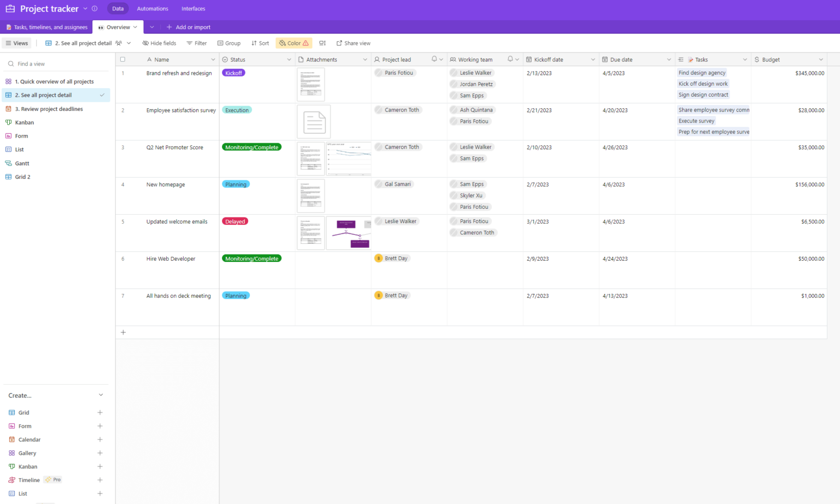Open the Project tracker info icon in the header

tap(95, 8)
